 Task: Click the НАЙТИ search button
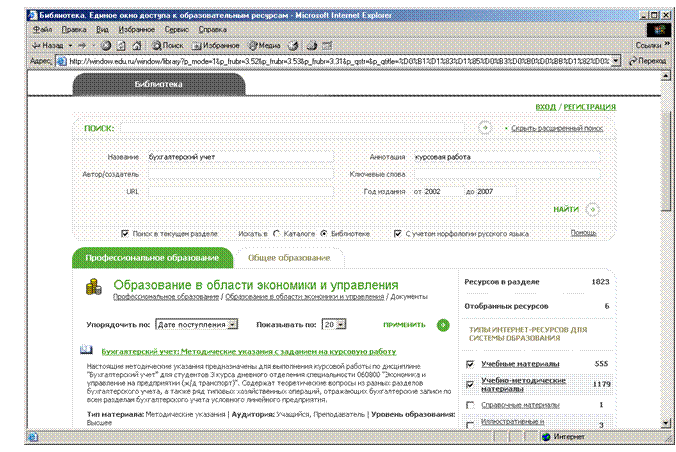coord(566,209)
